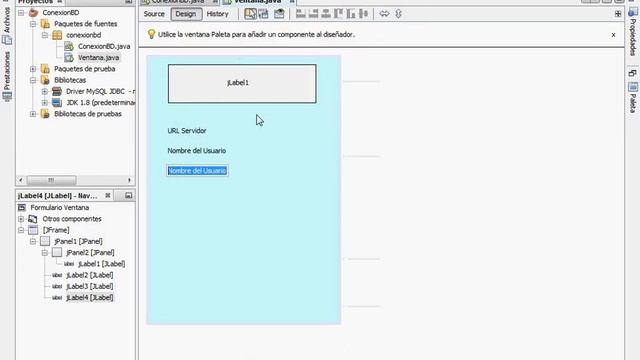The image size is (640, 360).
Task: Click the maximize editor icon at toolbar's right end
Action: tap(618, 14)
